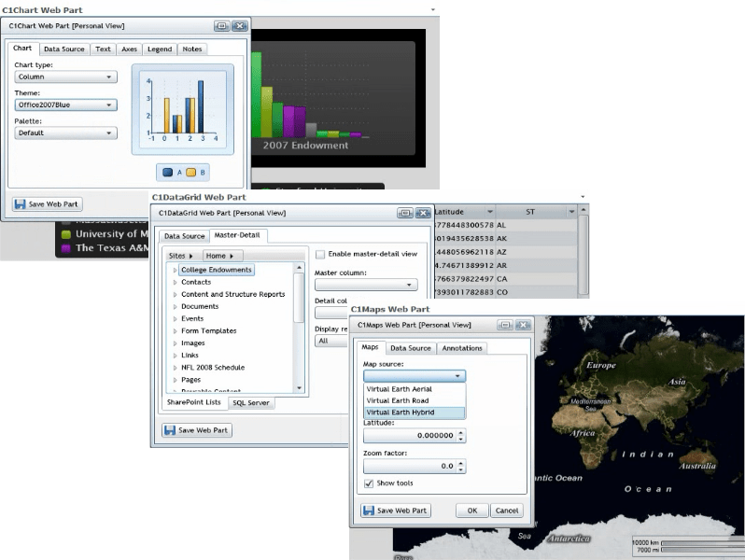
Task: Open the Latitude column filter dropdown
Action: click(x=490, y=212)
